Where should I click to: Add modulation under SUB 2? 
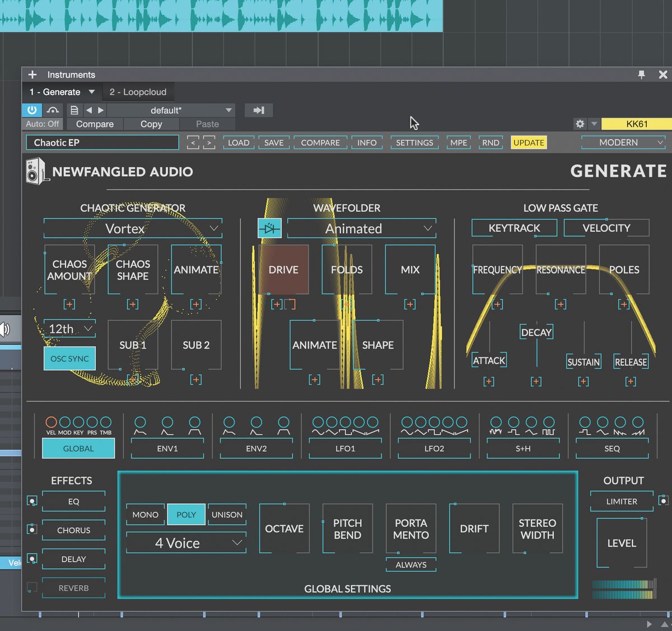click(195, 380)
